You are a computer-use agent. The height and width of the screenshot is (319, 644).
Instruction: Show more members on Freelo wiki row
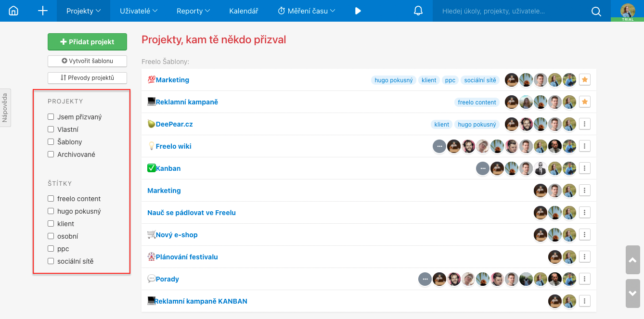coord(439,146)
